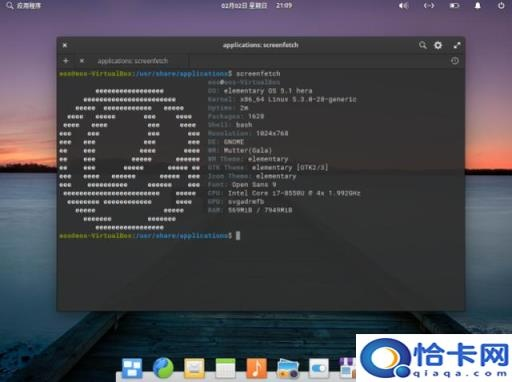Launch the Calendar app from dock
The height and width of the screenshot is (382, 512).
225,368
